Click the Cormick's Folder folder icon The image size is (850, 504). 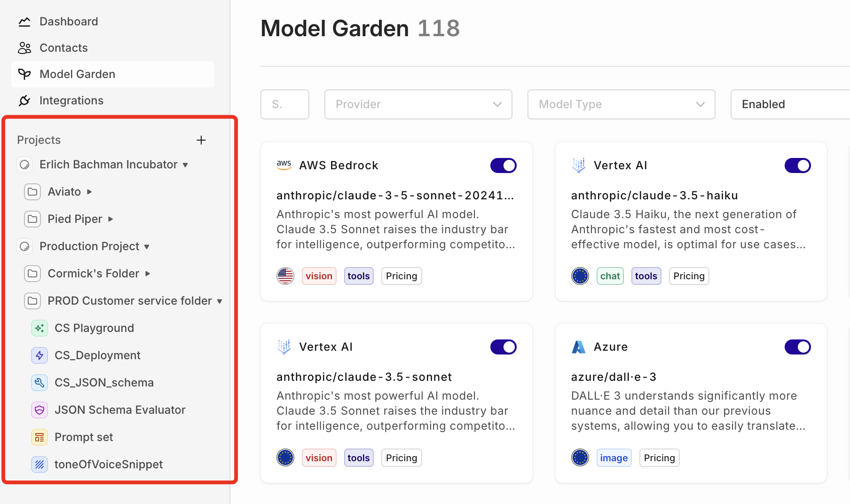pos(32,274)
